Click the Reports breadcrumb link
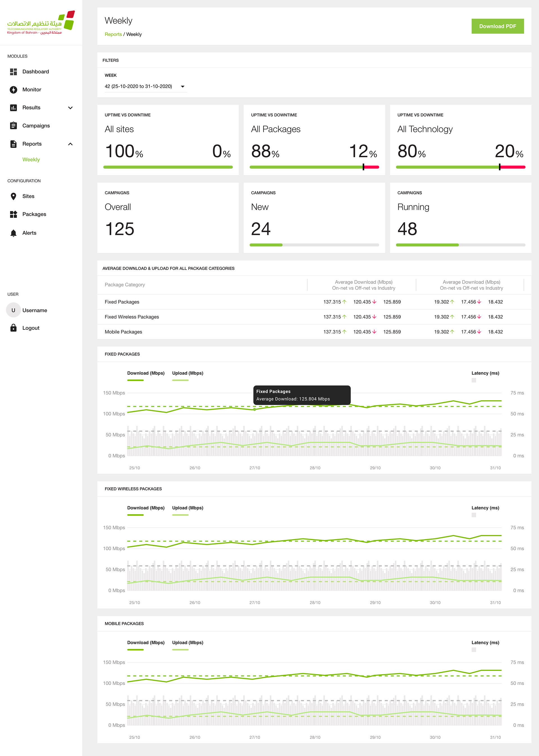 (x=113, y=34)
